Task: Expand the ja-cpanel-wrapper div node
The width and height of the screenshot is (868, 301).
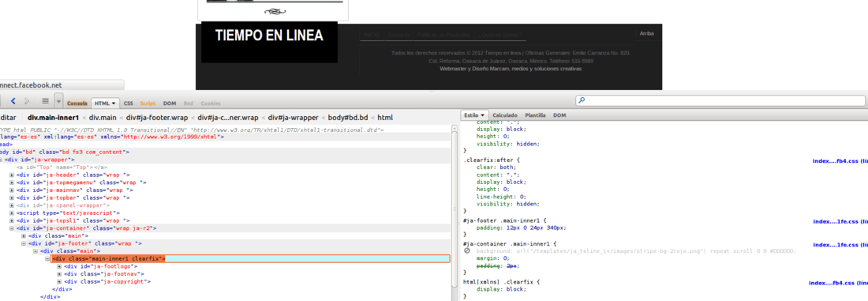Action: (x=12, y=205)
